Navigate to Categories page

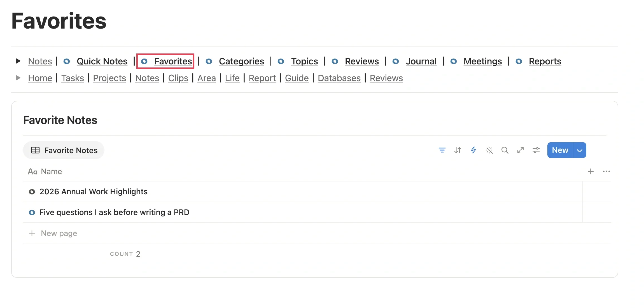[x=241, y=61]
